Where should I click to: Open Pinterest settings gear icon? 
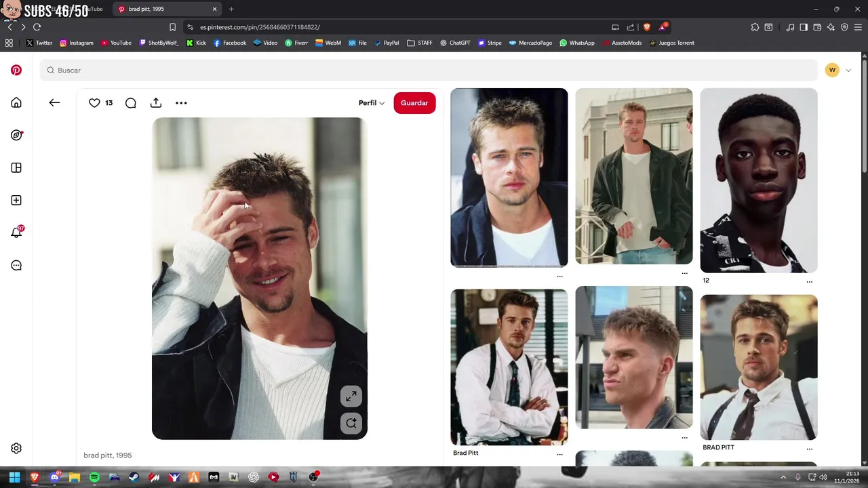coord(16,448)
